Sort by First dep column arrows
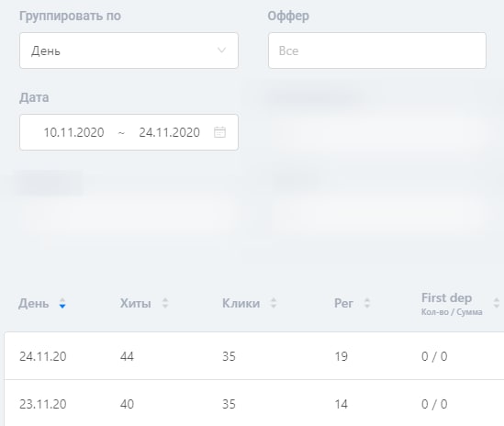The width and height of the screenshot is (504, 426). pos(497,303)
